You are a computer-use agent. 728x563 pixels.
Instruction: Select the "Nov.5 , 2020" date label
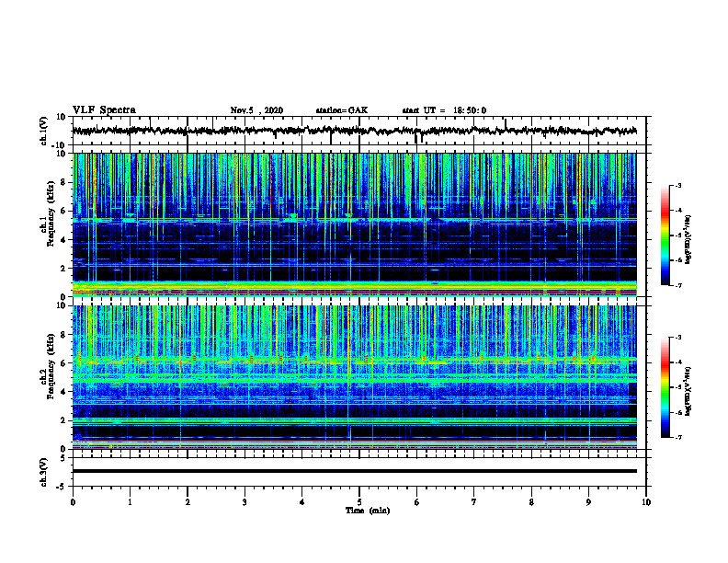point(256,110)
